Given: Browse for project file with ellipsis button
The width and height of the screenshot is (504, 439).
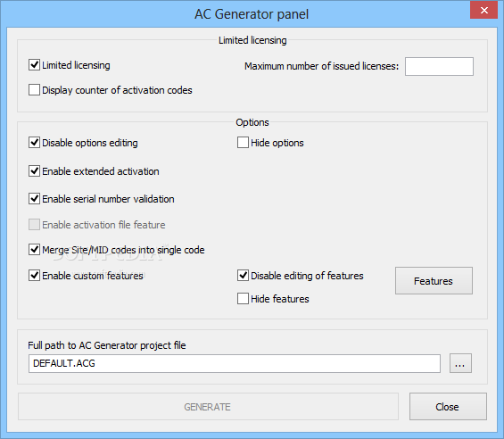Looking at the screenshot, I should point(460,363).
